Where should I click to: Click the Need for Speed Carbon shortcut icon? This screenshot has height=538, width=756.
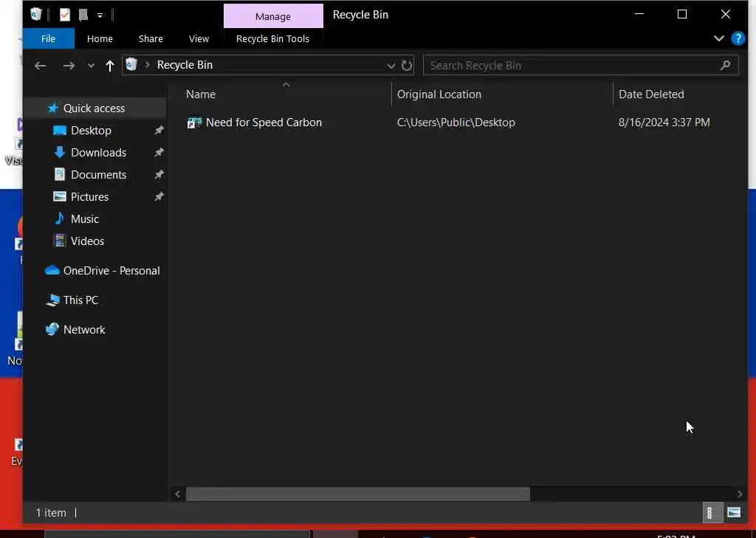coord(194,123)
